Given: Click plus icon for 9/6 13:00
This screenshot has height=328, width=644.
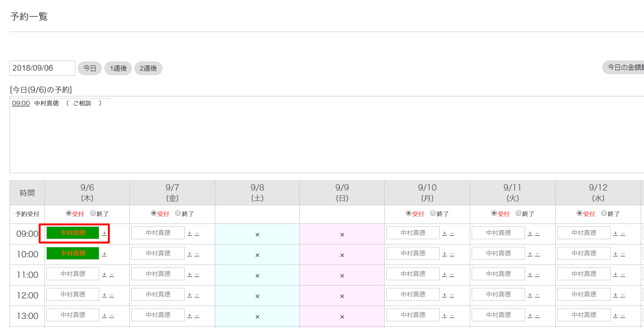Looking at the screenshot, I should (x=104, y=316).
